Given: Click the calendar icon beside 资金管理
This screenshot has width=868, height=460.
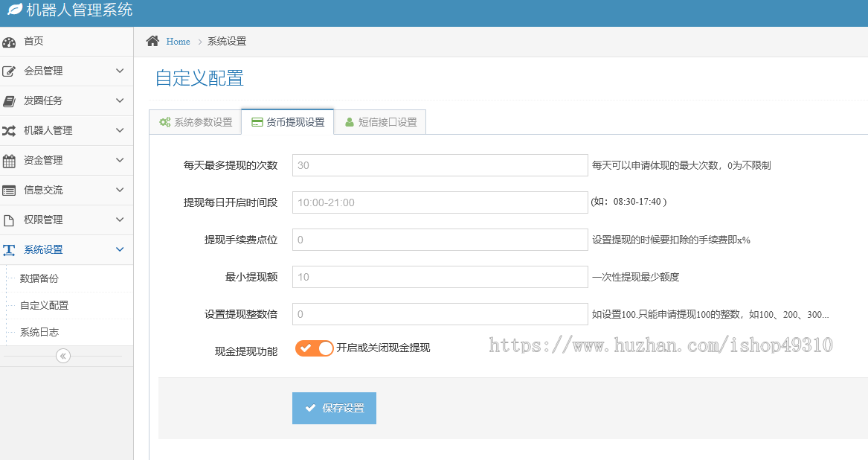Looking at the screenshot, I should 9,161.
